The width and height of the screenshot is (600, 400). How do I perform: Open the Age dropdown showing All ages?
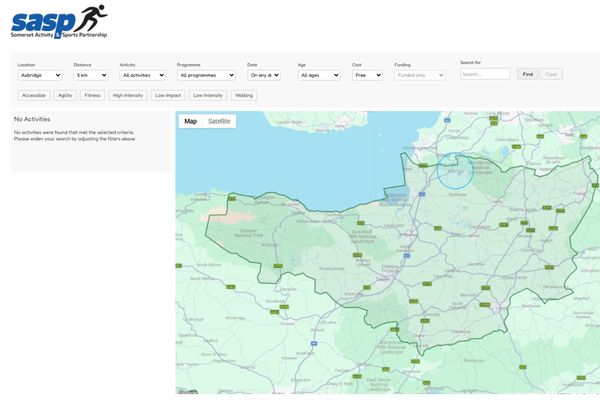coord(319,75)
